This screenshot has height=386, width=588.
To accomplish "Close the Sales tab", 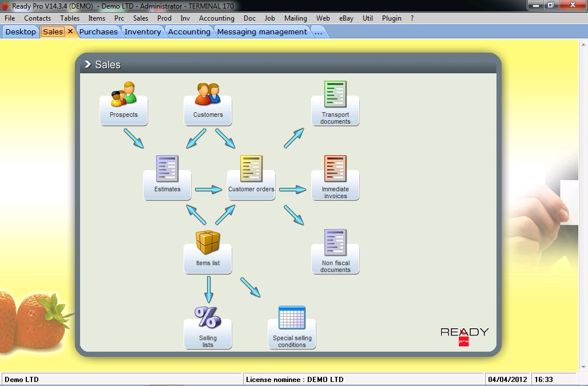I will point(70,31).
